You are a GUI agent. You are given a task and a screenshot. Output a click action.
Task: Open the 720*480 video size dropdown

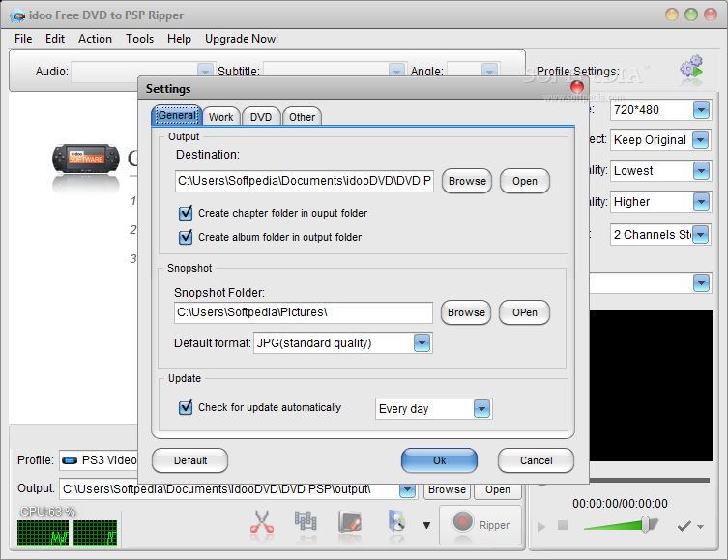(x=701, y=110)
